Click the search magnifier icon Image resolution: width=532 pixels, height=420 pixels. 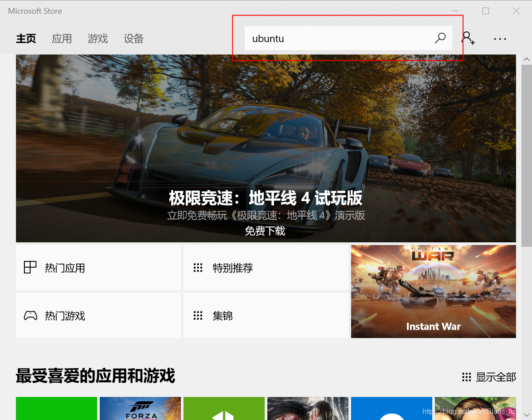click(440, 38)
